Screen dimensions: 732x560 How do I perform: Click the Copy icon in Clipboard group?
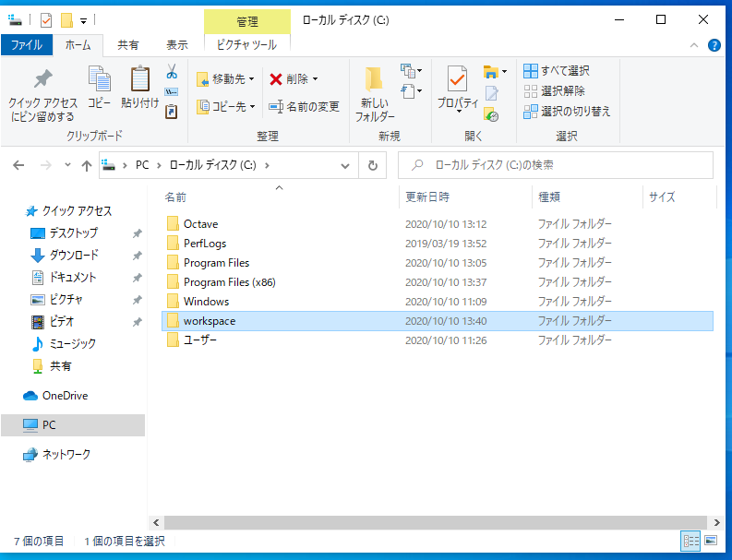[100, 78]
